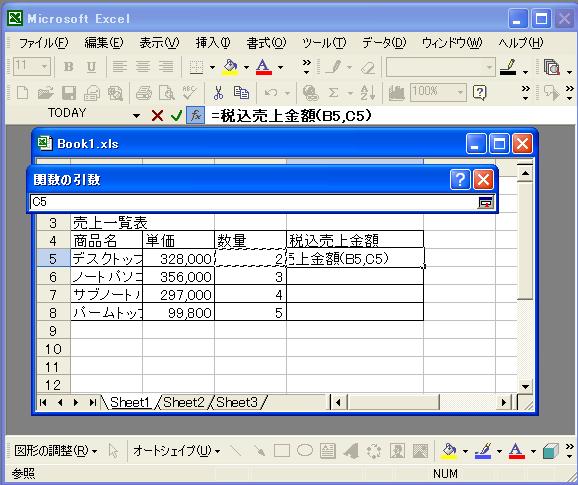
Task: Click vertical scrollbar down arrow
Action: point(525,387)
